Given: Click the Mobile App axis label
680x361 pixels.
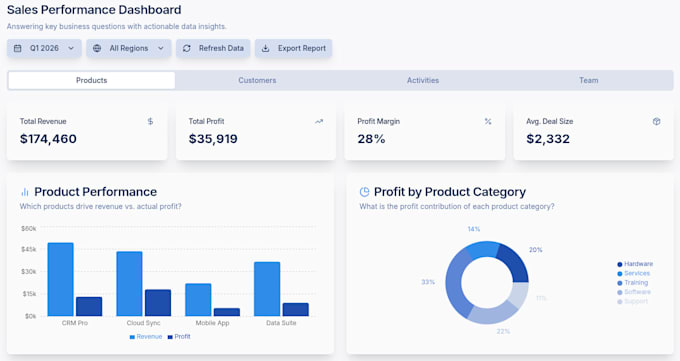Looking at the screenshot, I should 212,323.
